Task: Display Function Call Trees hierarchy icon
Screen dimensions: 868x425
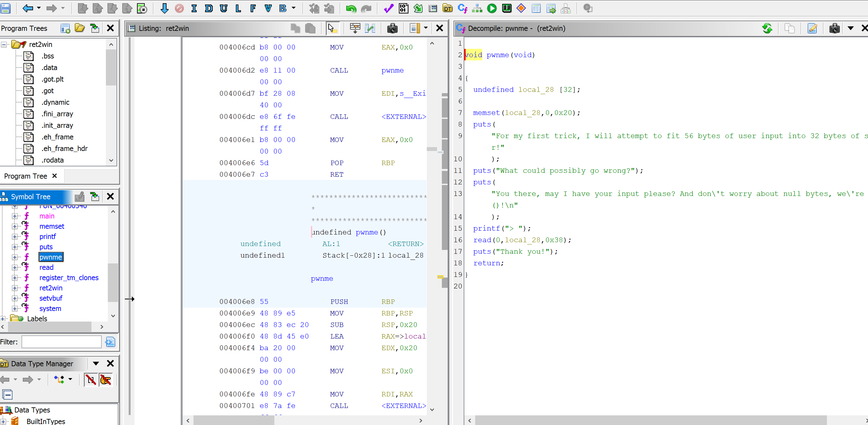Action: point(477,8)
